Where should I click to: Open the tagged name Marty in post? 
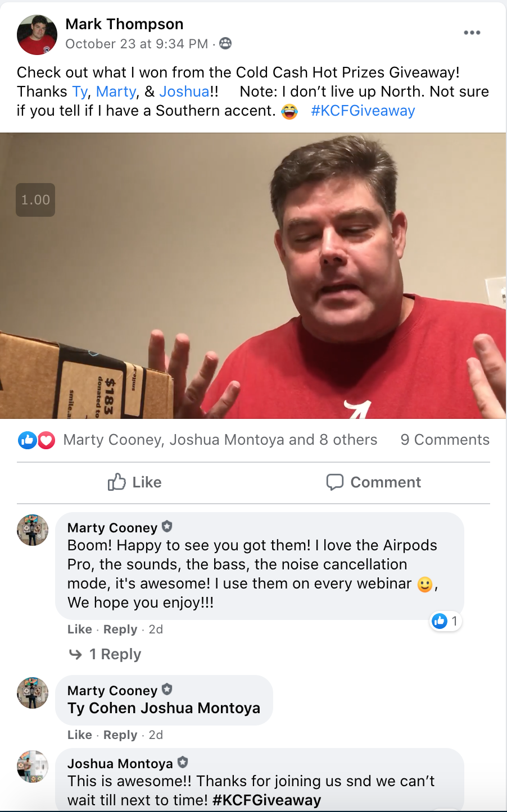pos(116,92)
